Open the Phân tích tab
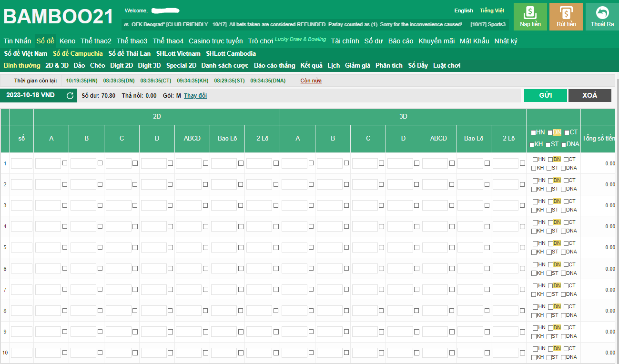Image resolution: width=619 pixels, height=364 pixels. coord(389,65)
